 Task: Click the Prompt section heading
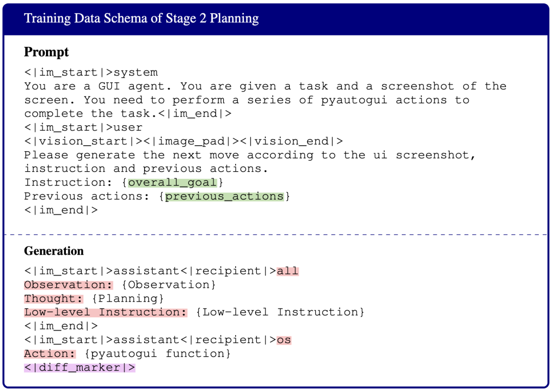[x=47, y=52]
